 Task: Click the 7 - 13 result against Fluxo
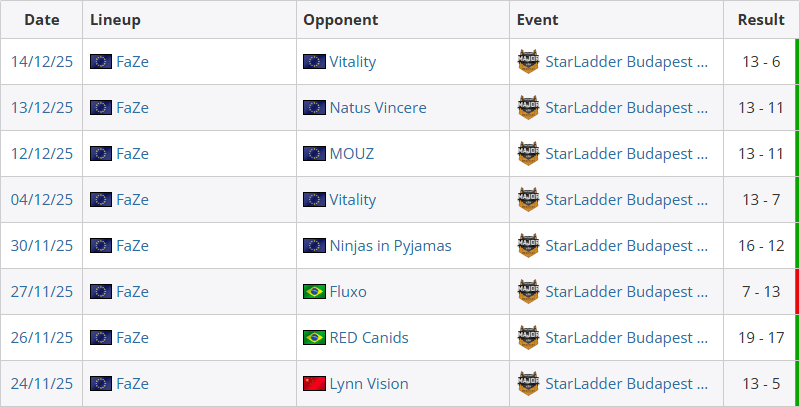click(761, 292)
